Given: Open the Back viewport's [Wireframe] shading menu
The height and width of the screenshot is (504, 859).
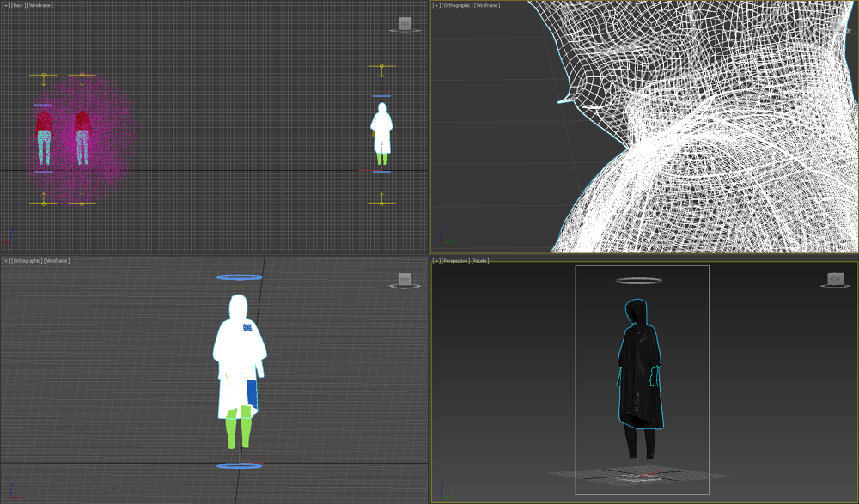Looking at the screenshot, I should [40, 4].
